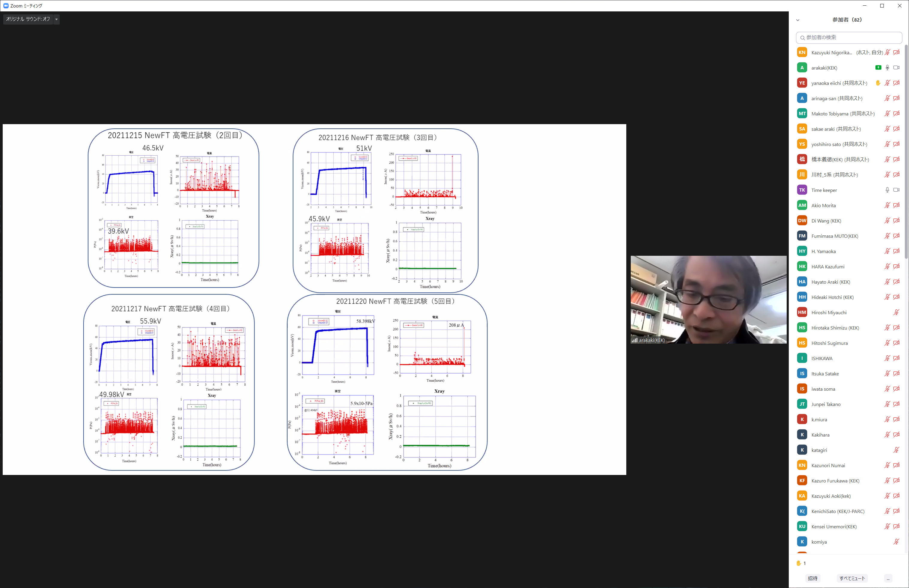
Task: Select participant ISHIKAWA in list
Action: tap(849, 358)
